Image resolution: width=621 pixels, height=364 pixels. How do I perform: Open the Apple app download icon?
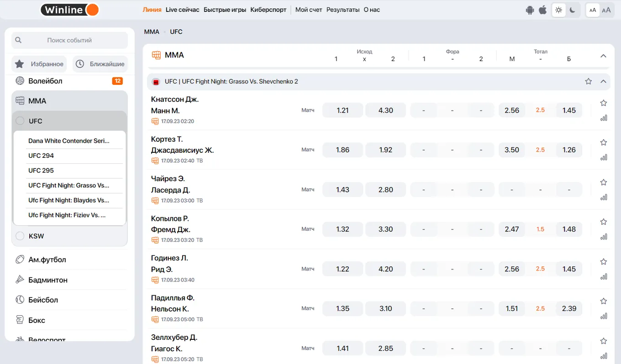pyautogui.click(x=542, y=10)
